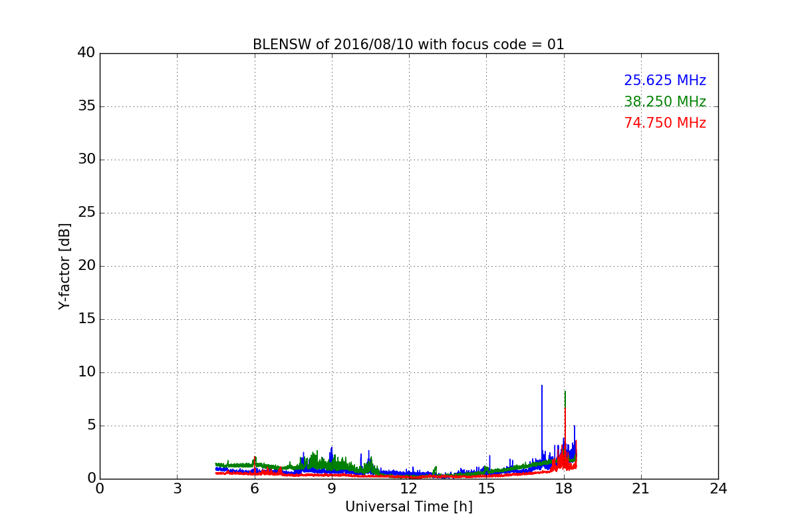Click the x-axis tick label '24'
Image resolution: width=798 pixels, height=532 pixels.
[718, 488]
